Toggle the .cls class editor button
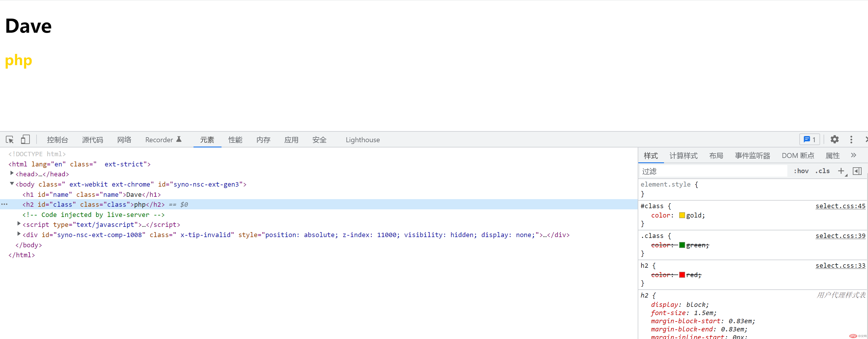The height and width of the screenshot is (339, 868). pyautogui.click(x=822, y=171)
